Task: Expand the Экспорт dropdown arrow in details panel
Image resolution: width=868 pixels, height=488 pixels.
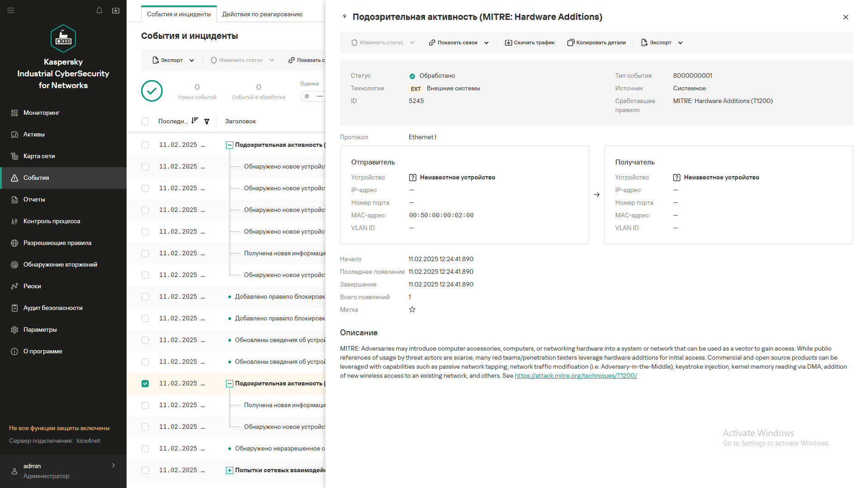Action: pyautogui.click(x=680, y=43)
